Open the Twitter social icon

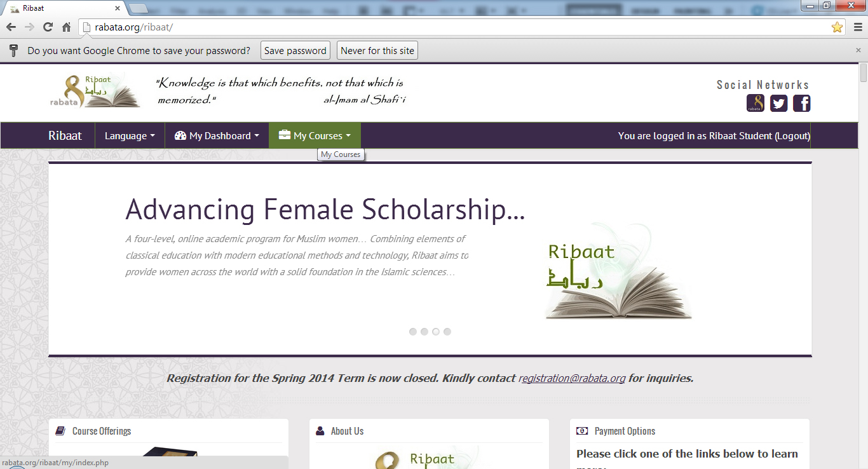(779, 103)
